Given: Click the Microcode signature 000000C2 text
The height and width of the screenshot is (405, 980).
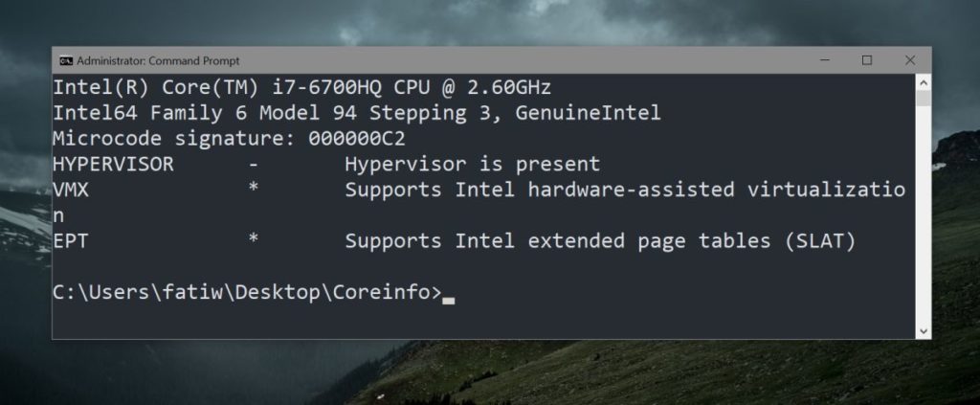Looking at the screenshot, I should click(x=229, y=139).
